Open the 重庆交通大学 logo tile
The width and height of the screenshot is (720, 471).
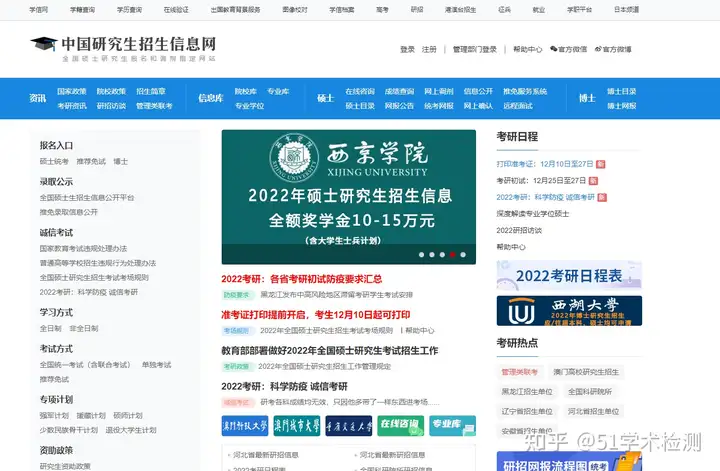pyautogui.click(x=349, y=426)
